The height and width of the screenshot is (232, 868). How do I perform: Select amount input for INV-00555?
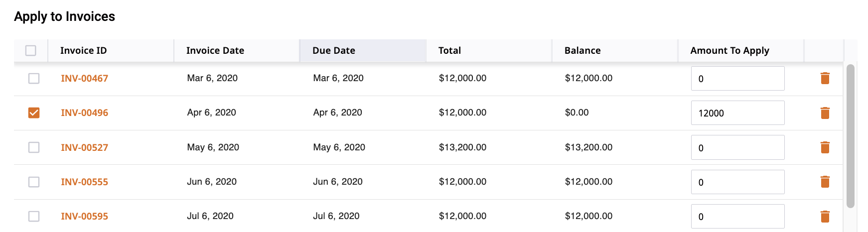pos(737,182)
